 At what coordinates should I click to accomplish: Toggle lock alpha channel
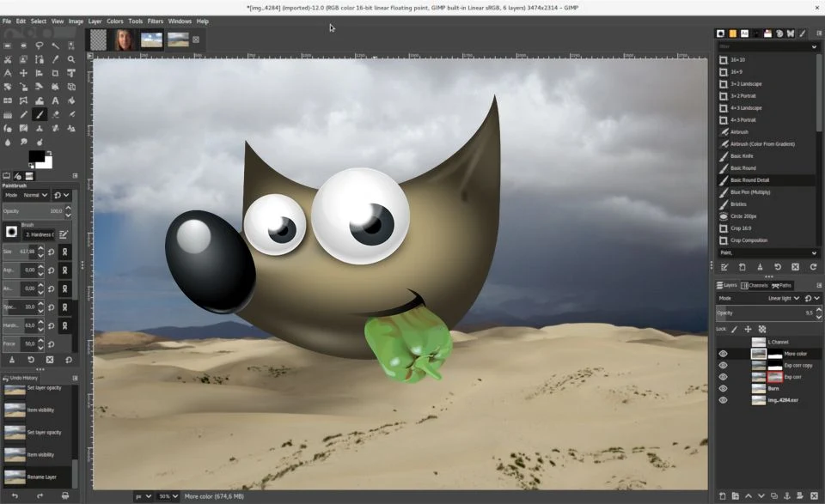(762, 329)
